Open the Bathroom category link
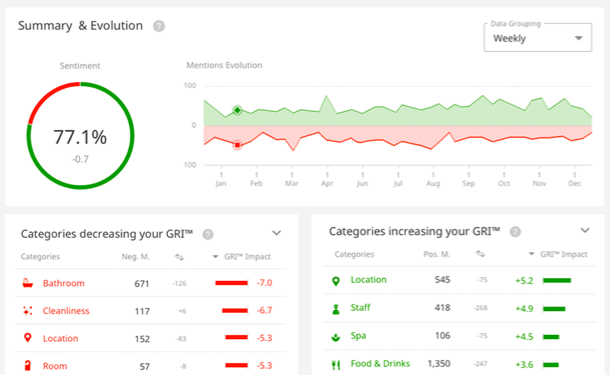This screenshot has width=610, height=375. pos(63,283)
